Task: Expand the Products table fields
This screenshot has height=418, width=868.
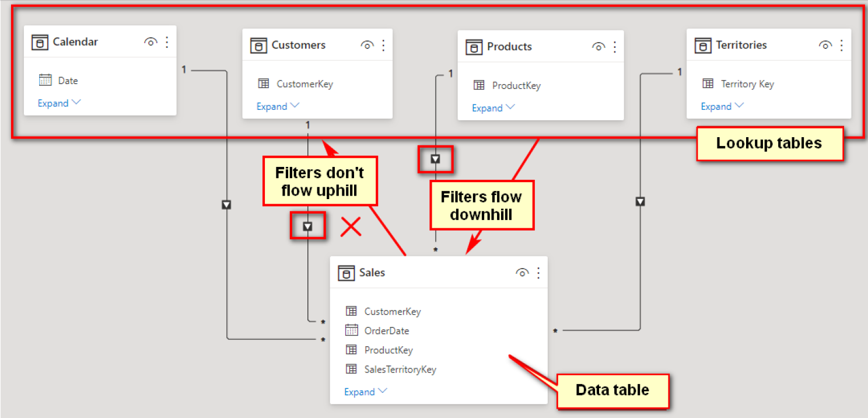Action: pos(494,108)
